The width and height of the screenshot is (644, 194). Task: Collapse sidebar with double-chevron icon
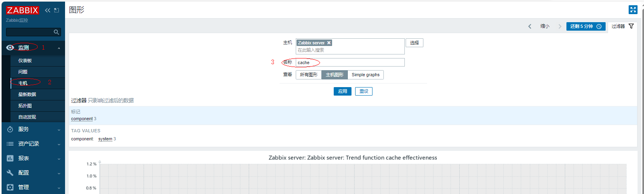pyautogui.click(x=48, y=10)
